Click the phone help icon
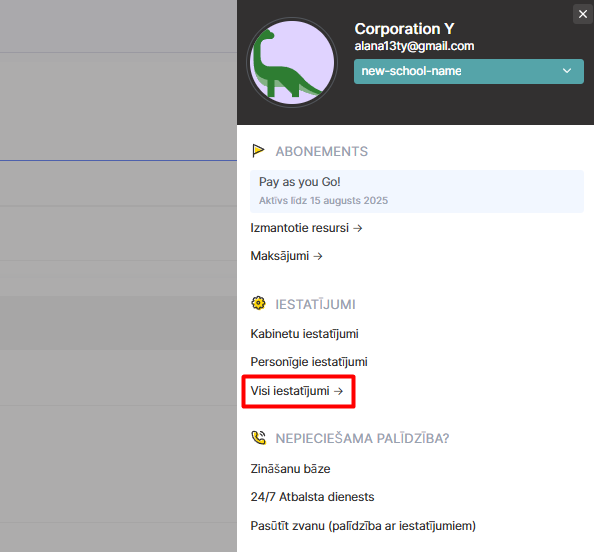Image resolution: width=594 pixels, height=552 pixels. click(258, 438)
